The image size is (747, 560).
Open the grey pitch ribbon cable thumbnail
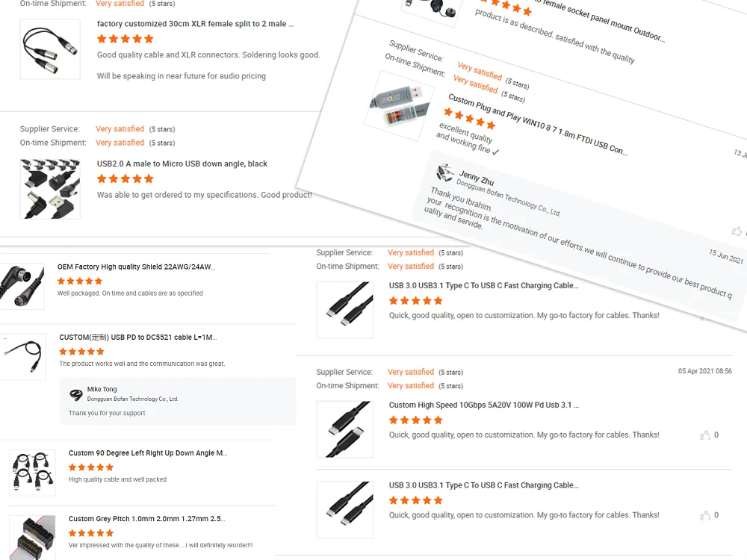(x=32, y=538)
